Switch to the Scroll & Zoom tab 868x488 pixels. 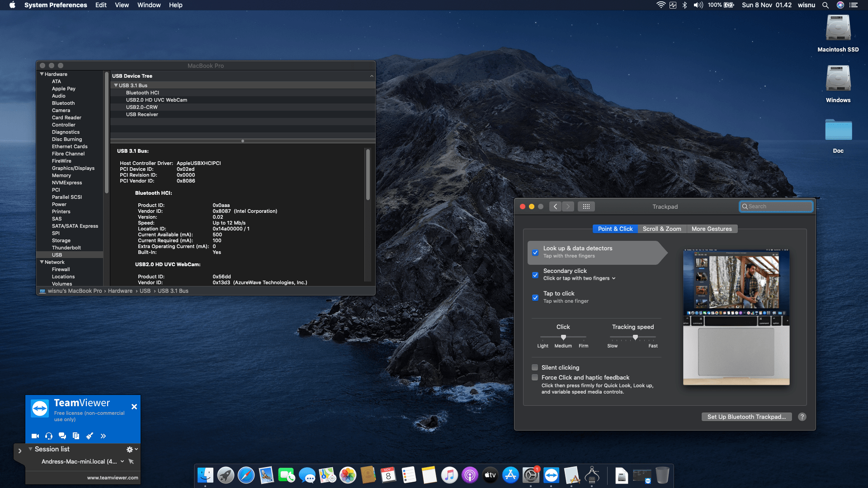(662, 229)
